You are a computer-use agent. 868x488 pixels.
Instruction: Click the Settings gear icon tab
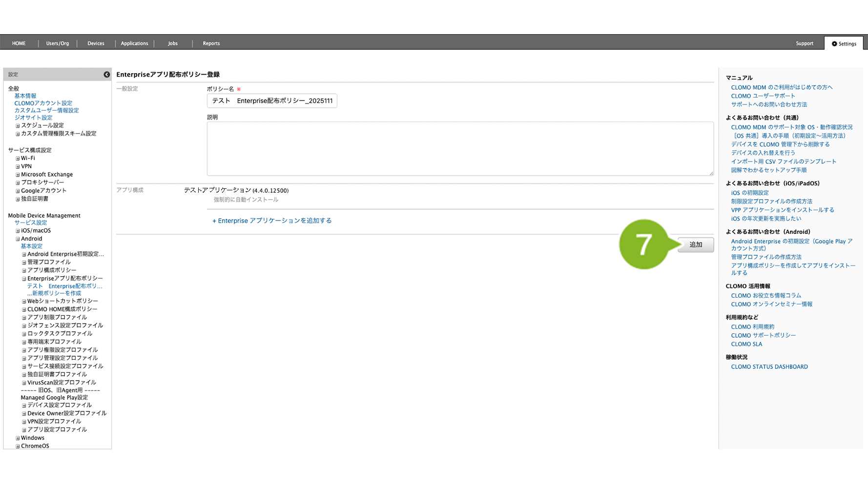844,44
